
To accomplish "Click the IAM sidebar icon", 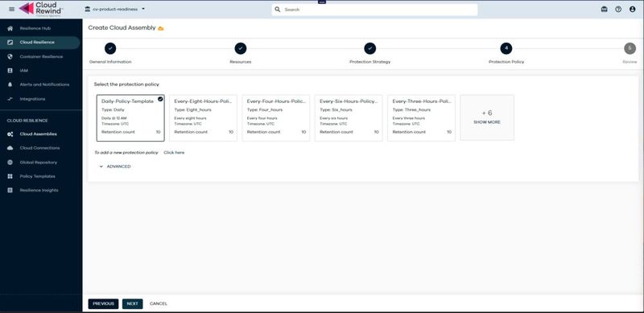I will [x=10, y=71].
